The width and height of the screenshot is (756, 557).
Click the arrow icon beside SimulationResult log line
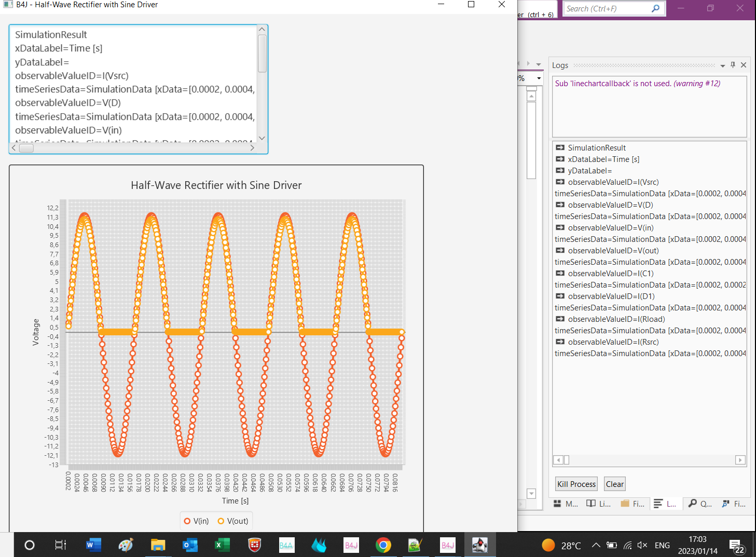pos(559,147)
